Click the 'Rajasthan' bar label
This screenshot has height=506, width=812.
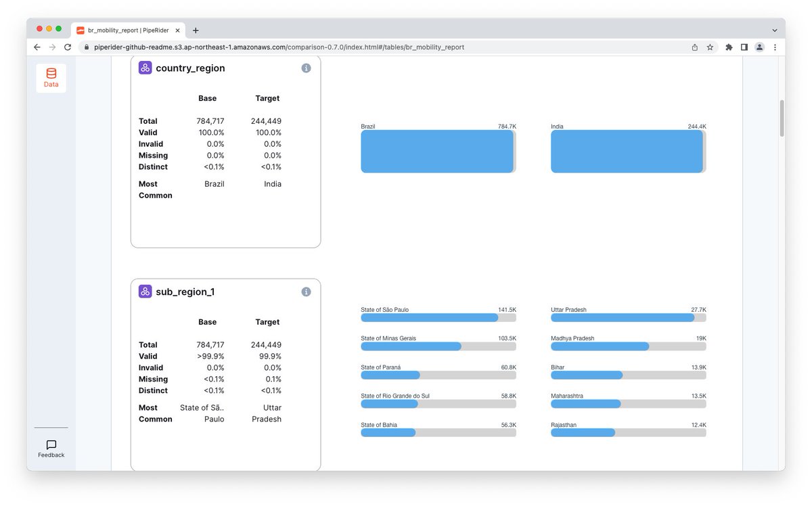coord(563,425)
